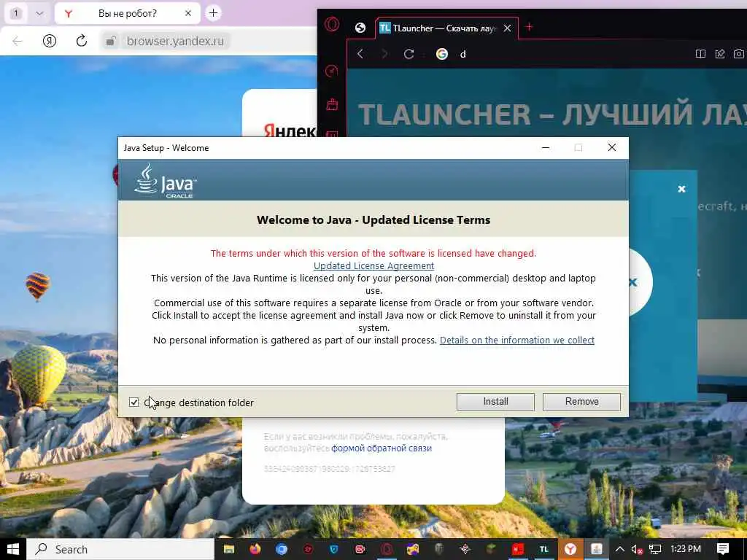Open the Updated License Agreement link
The width and height of the screenshot is (747, 560).
point(373,265)
